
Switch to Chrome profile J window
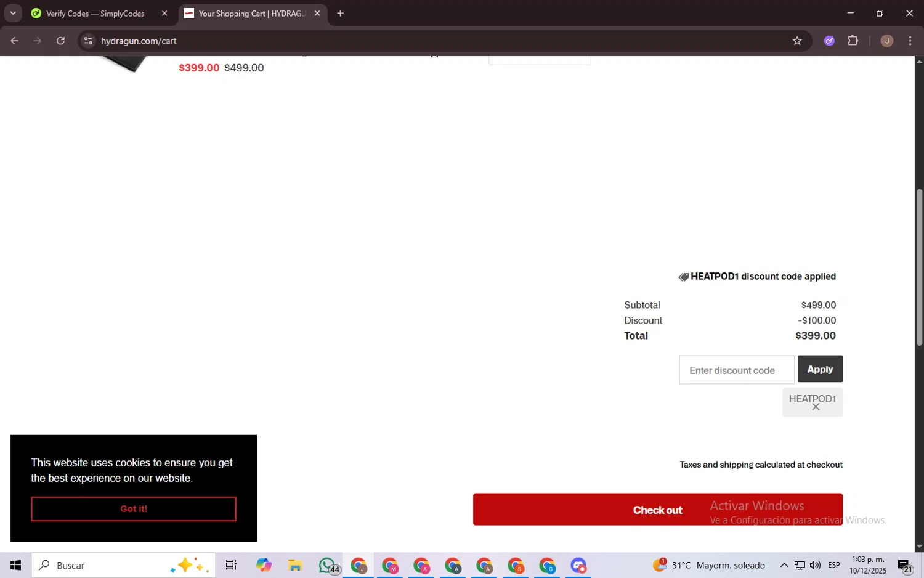[359, 565]
